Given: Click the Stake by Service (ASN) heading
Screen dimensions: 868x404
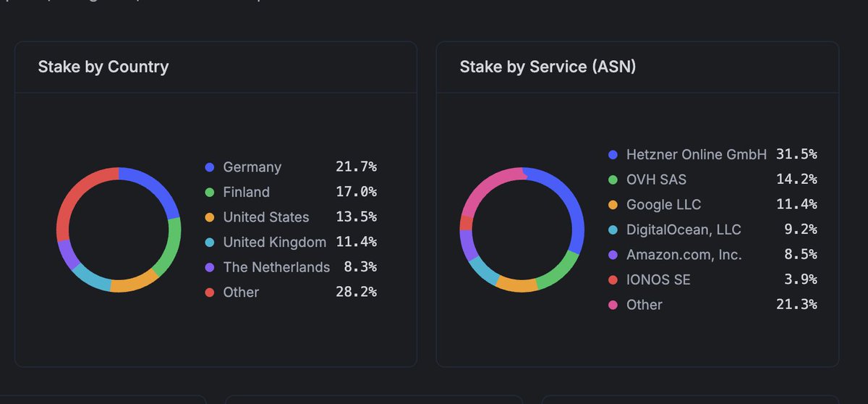Looking at the screenshot, I should (x=548, y=67).
